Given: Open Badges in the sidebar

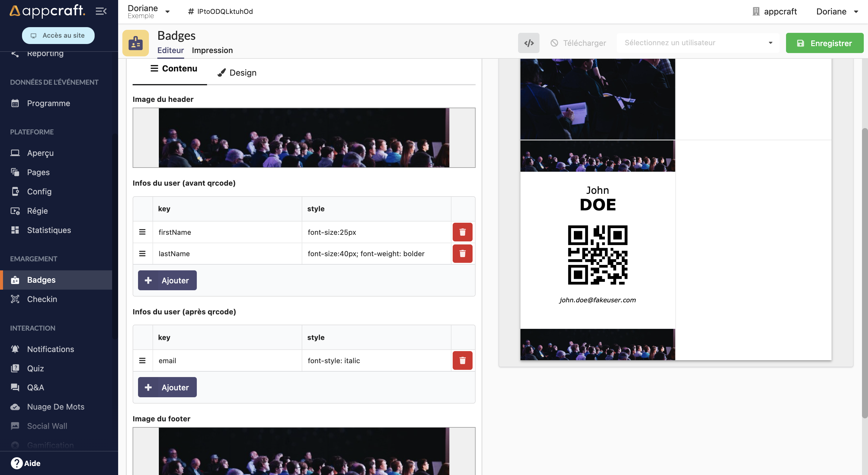Looking at the screenshot, I should coord(56,280).
